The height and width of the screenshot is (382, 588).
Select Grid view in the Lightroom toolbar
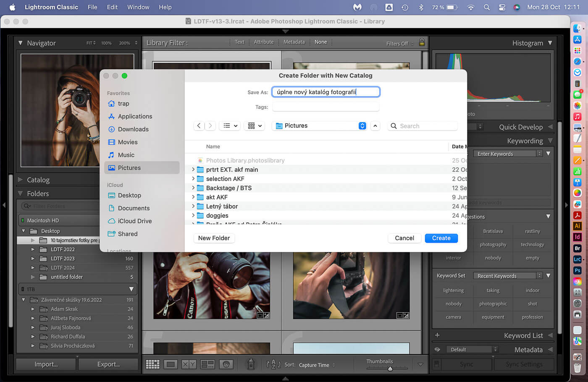pos(152,364)
